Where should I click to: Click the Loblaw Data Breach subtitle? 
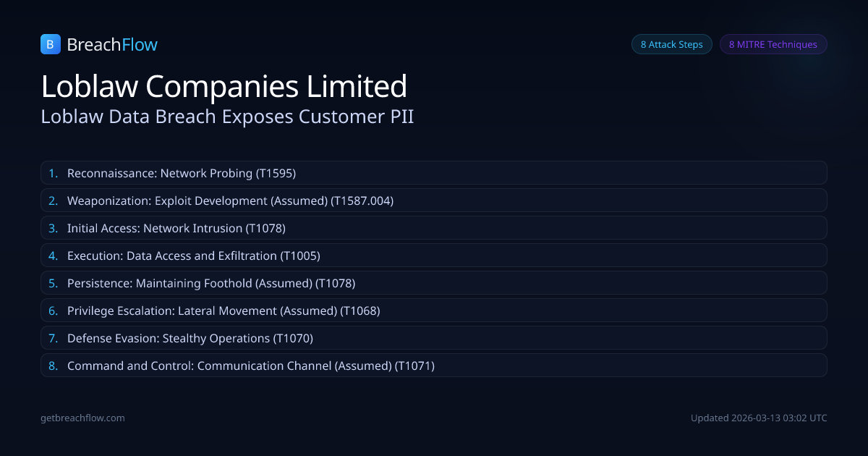(x=227, y=117)
